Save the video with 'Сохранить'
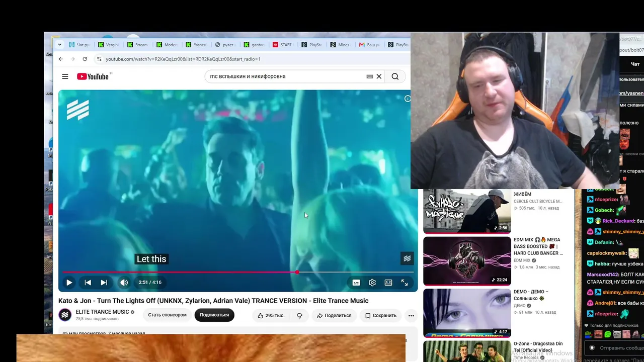 (380, 316)
